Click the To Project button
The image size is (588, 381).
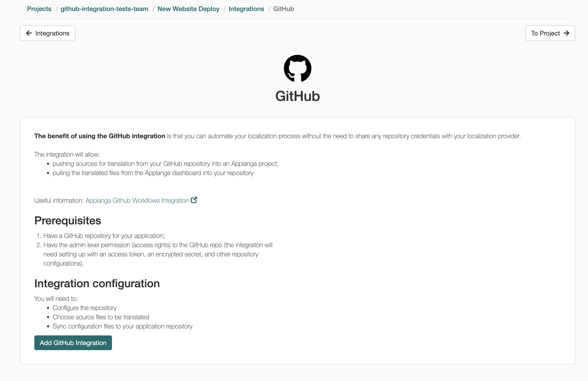pos(550,33)
